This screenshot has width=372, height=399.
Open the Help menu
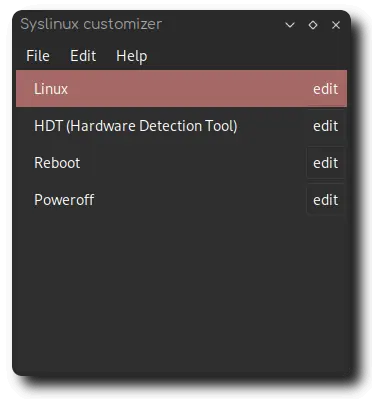(x=131, y=56)
